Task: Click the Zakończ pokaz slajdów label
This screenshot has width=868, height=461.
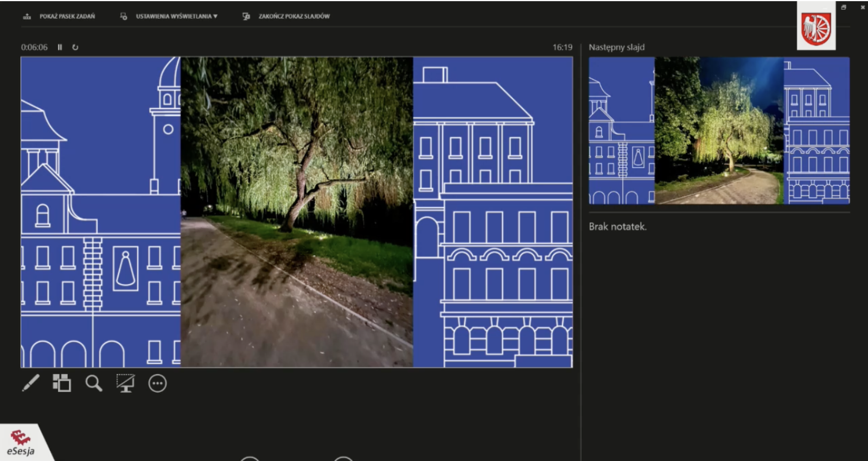Action: click(294, 16)
